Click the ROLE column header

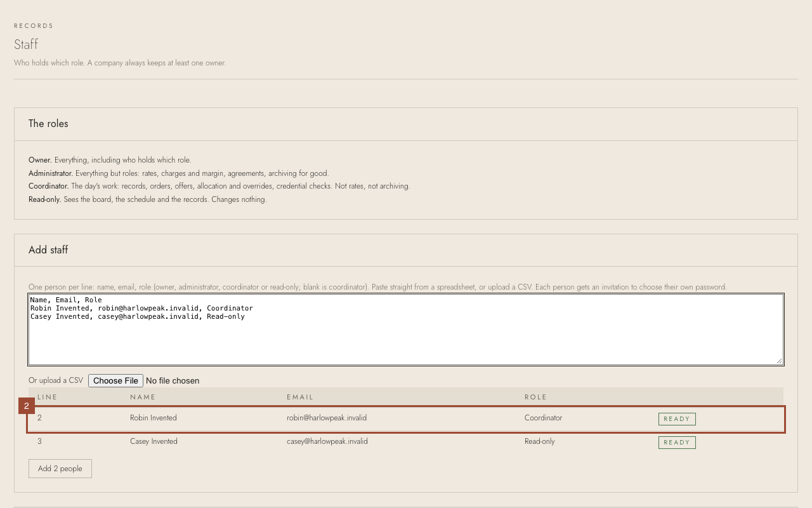[x=535, y=397]
